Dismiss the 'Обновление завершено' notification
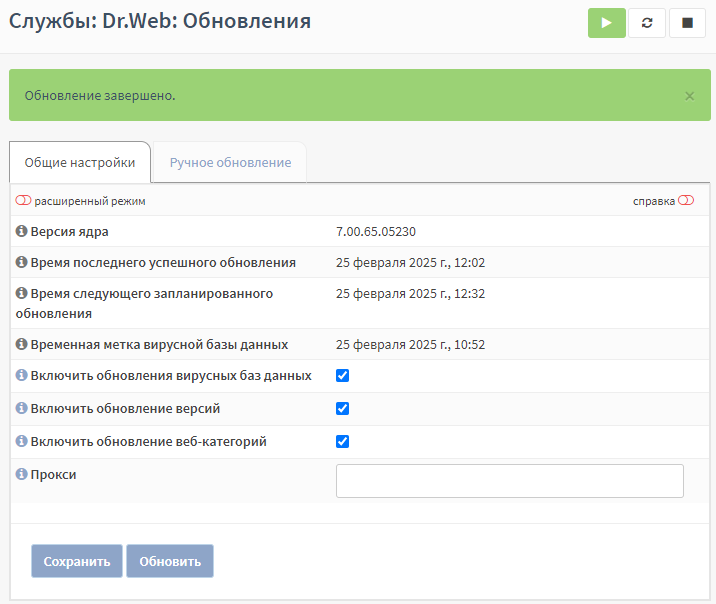Viewport: 716px width, 604px height. click(x=690, y=96)
